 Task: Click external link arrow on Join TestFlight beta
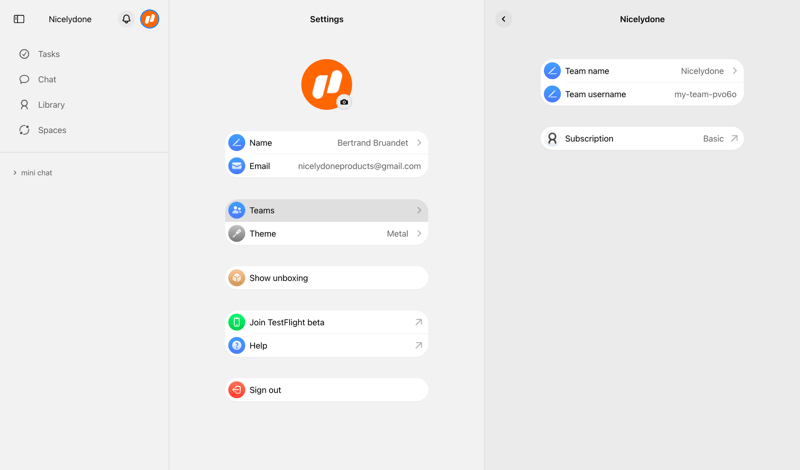(418, 323)
